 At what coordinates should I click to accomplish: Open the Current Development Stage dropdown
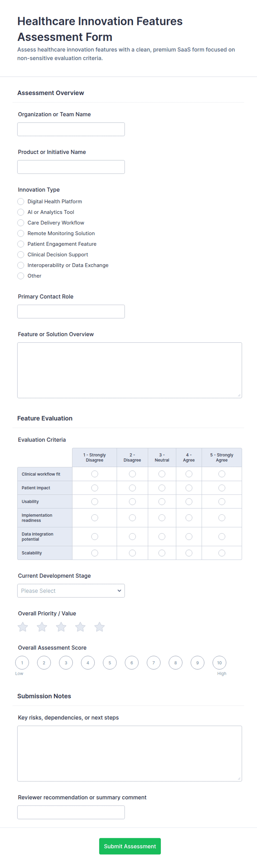pyautogui.click(x=71, y=590)
